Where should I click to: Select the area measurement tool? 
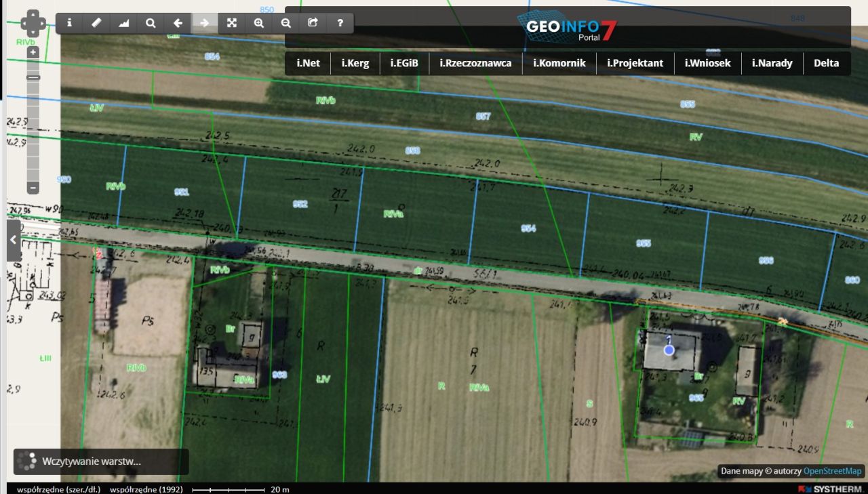click(123, 23)
